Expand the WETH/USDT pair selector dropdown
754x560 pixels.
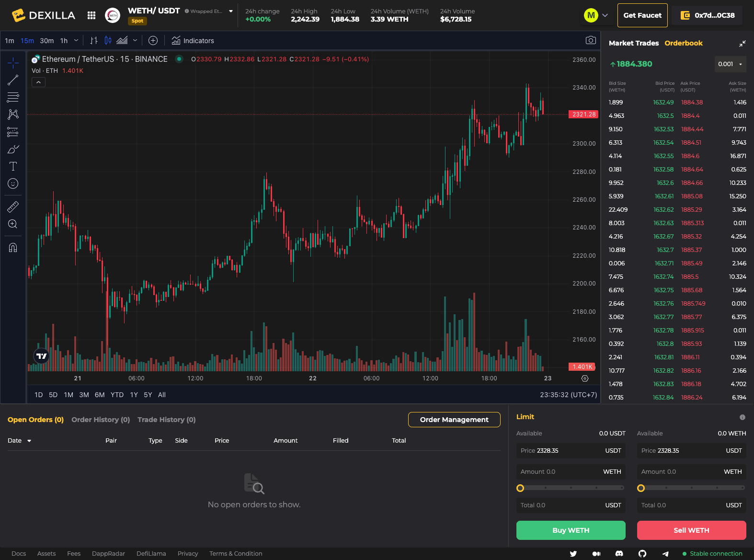point(231,11)
